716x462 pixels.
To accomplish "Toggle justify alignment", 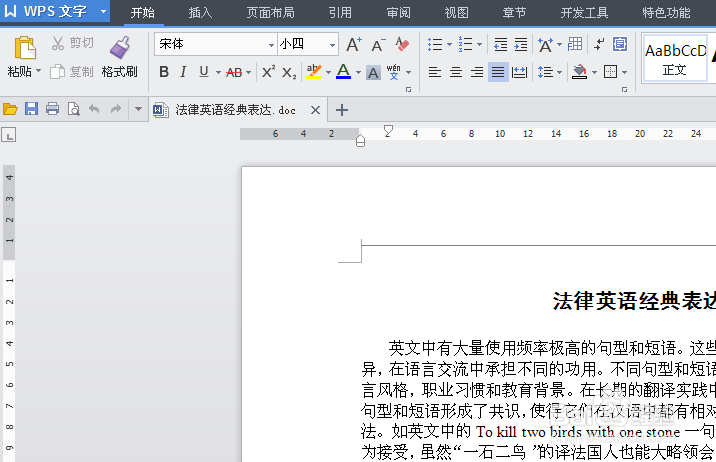I will click(498, 72).
